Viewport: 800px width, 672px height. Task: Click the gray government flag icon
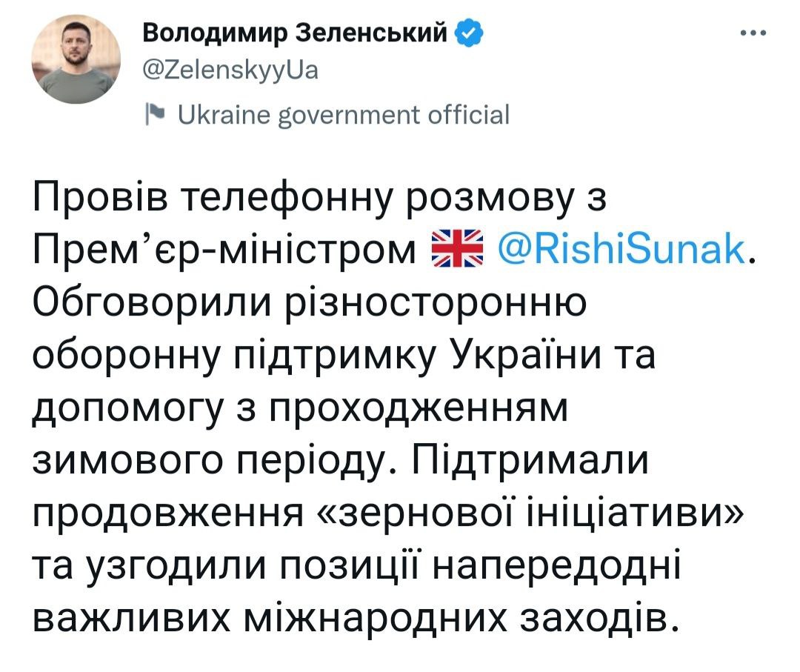click(x=155, y=113)
